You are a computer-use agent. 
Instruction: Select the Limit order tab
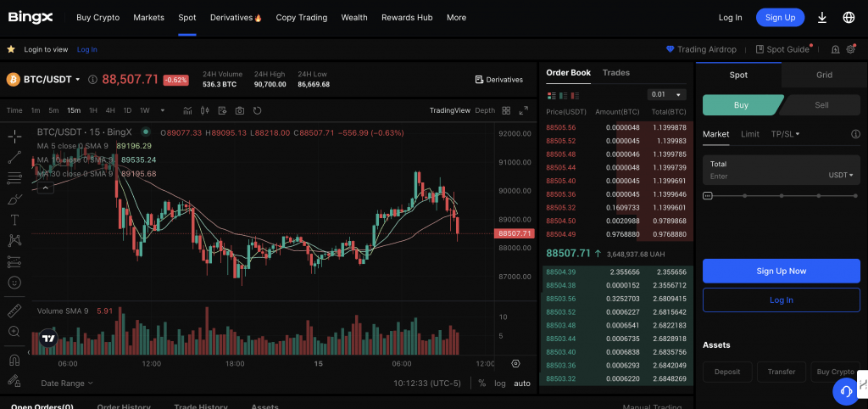click(x=749, y=133)
